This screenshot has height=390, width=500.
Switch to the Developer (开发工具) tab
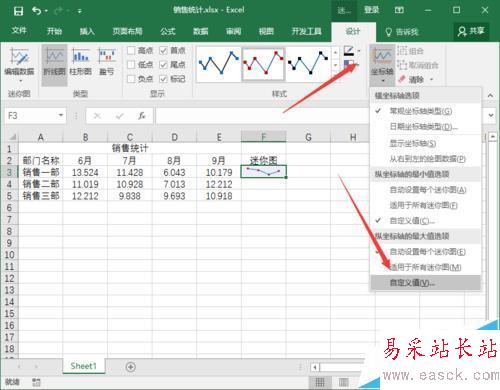(307, 31)
